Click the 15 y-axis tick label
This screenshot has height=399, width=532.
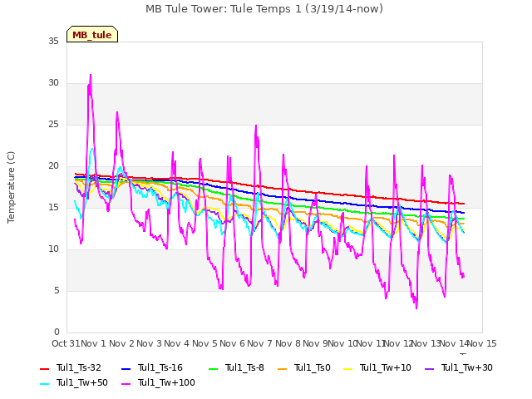click(x=53, y=207)
